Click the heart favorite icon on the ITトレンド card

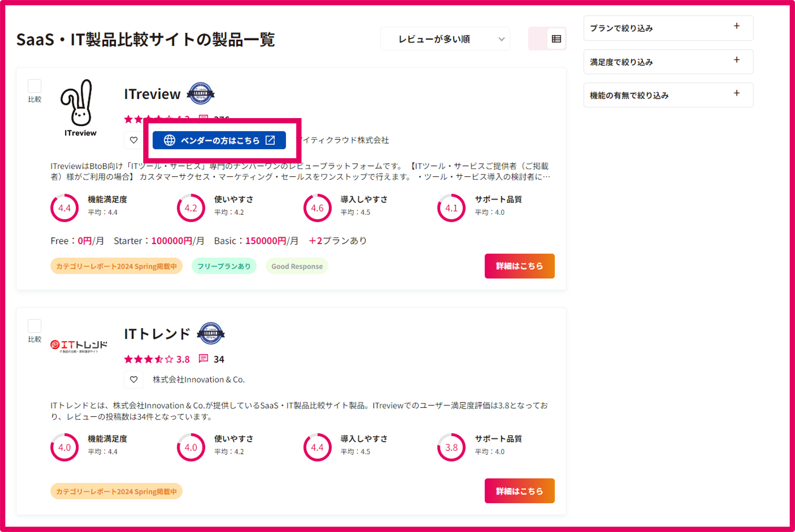133,379
